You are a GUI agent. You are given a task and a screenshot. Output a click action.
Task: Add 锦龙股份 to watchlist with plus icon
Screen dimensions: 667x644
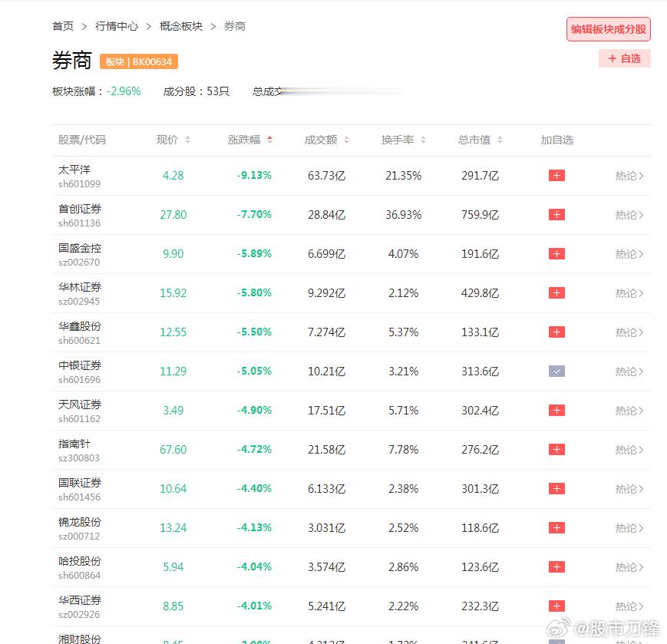click(556, 527)
